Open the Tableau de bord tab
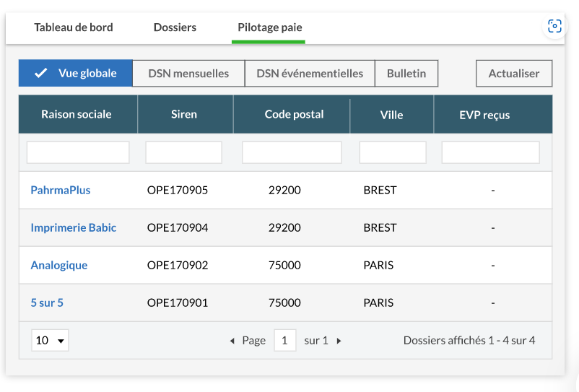The image size is (579, 392). click(74, 27)
